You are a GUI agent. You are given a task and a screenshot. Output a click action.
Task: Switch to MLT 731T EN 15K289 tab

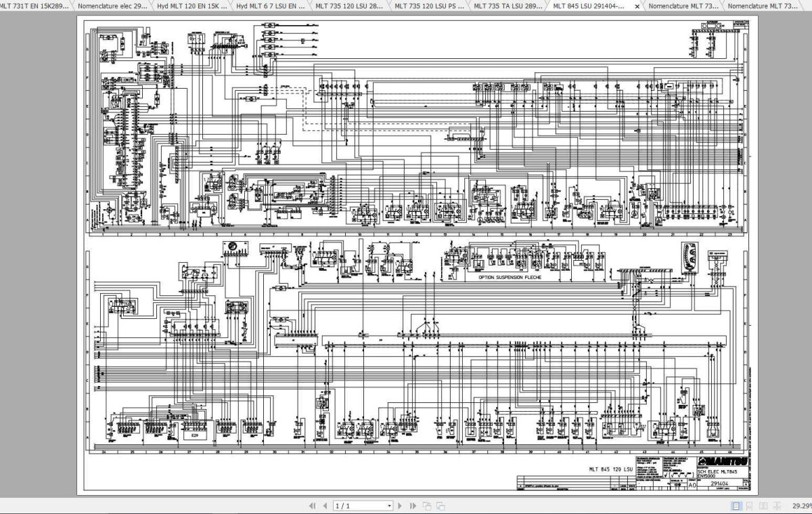(35, 5)
